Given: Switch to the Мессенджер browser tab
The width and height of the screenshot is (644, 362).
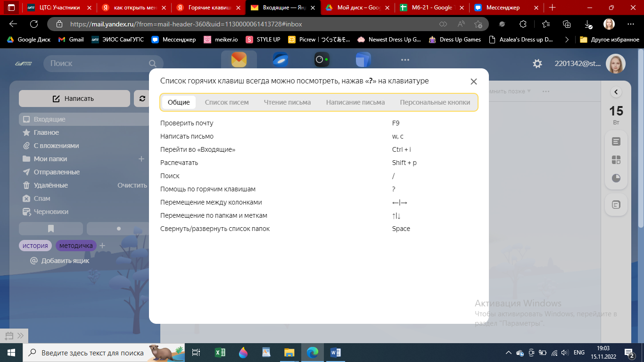Looking at the screenshot, I should 507,8.
